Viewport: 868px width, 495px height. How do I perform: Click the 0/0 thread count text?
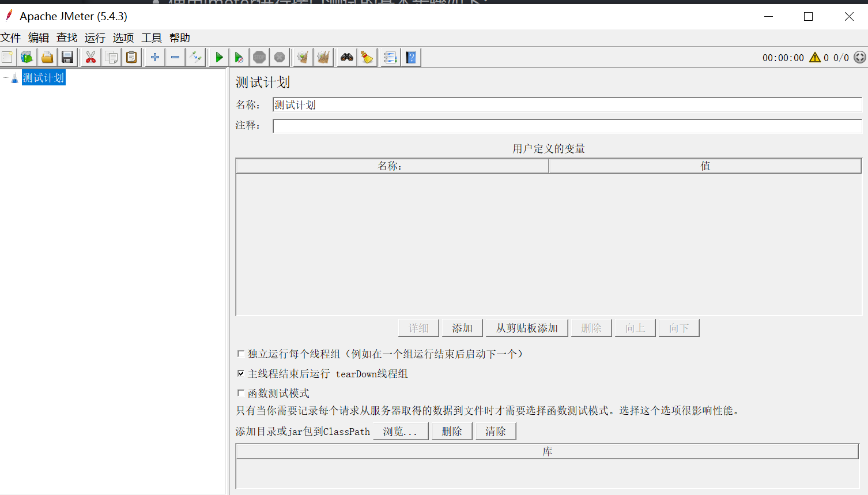(x=841, y=58)
